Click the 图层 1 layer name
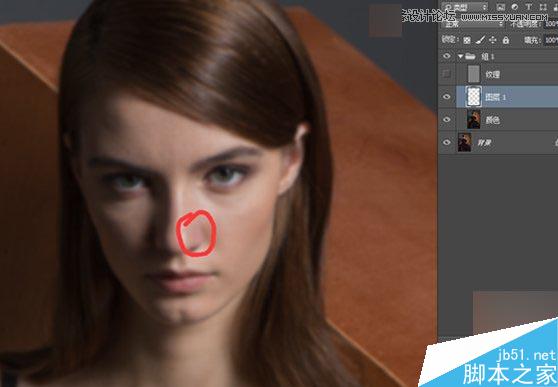This screenshot has width=558, height=387. tap(495, 97)
